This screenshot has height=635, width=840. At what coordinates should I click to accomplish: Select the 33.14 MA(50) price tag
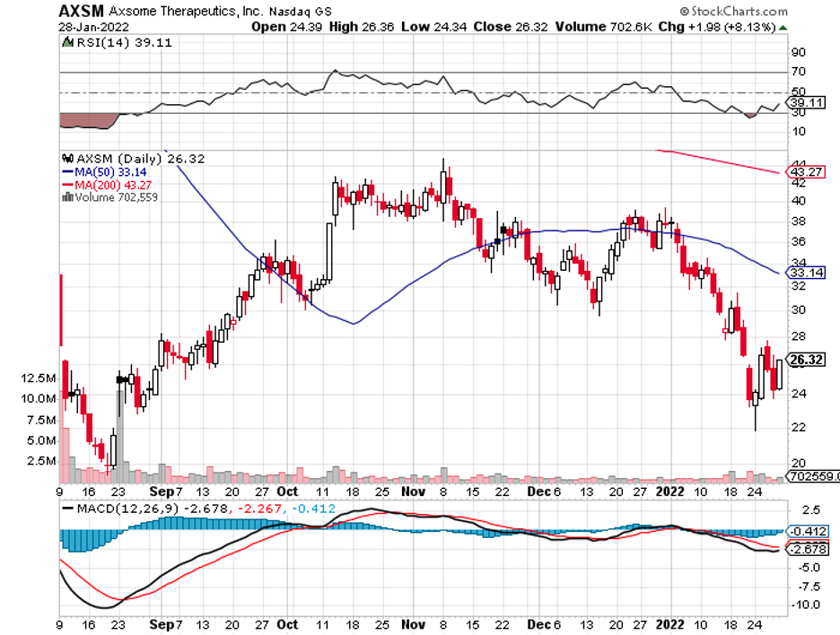pos(803,272)
